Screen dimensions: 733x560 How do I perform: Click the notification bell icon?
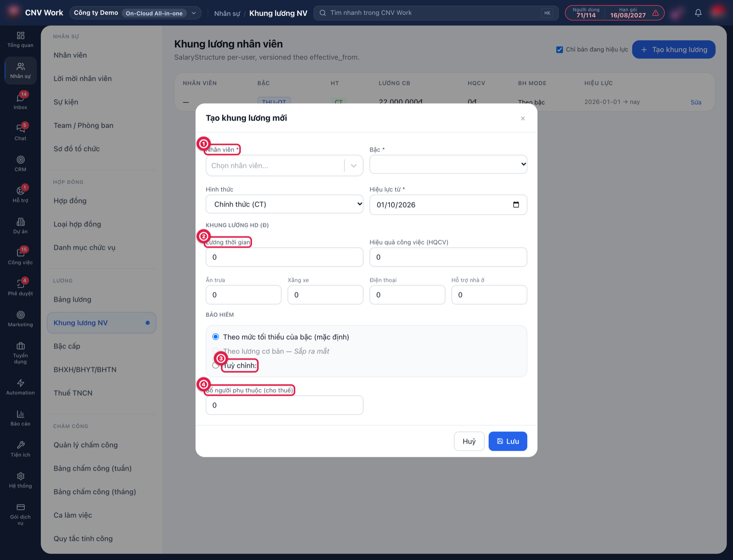698,13
